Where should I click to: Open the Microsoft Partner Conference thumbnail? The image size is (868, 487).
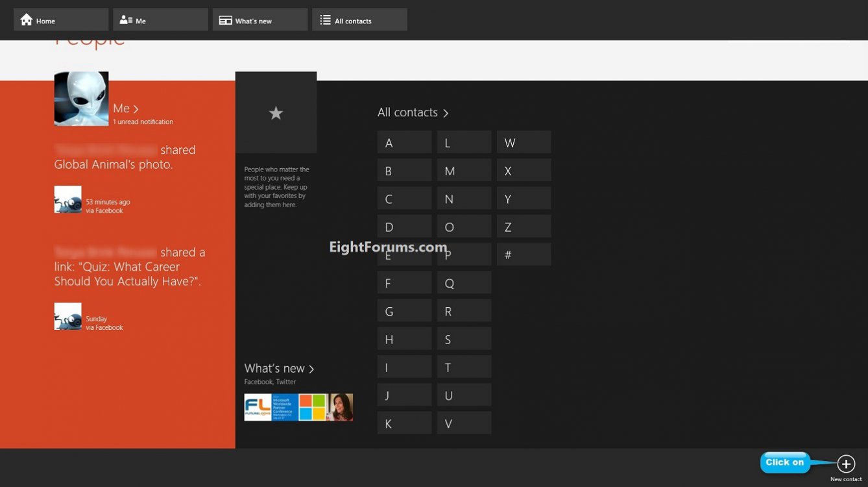click(285, 407)
